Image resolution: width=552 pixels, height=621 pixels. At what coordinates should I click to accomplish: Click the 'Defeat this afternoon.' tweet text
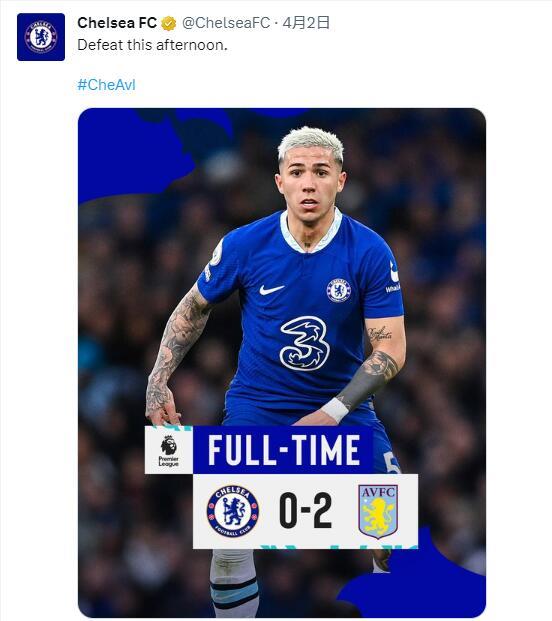153,45
